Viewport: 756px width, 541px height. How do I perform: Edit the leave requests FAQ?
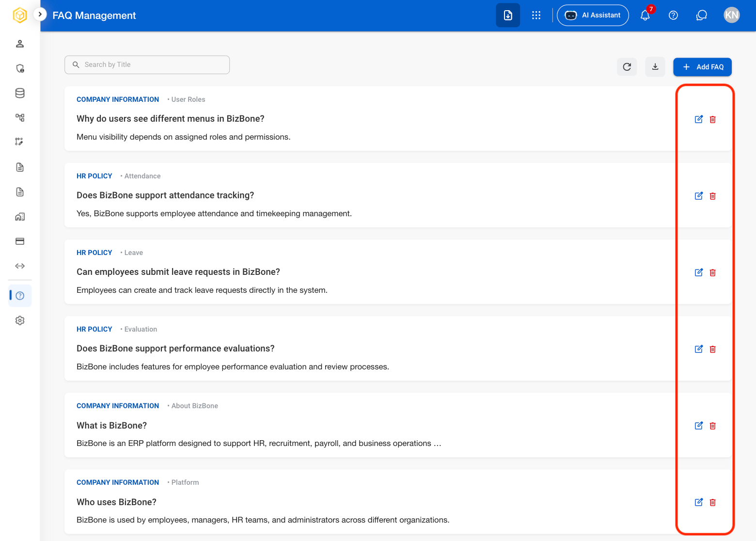(x=699, y=272)
